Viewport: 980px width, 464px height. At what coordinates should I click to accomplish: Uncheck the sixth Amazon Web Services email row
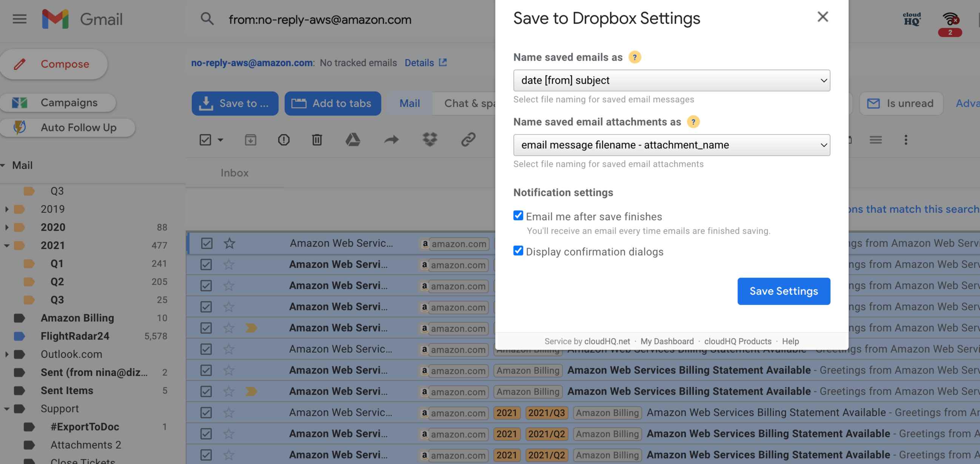click(206, 349)
